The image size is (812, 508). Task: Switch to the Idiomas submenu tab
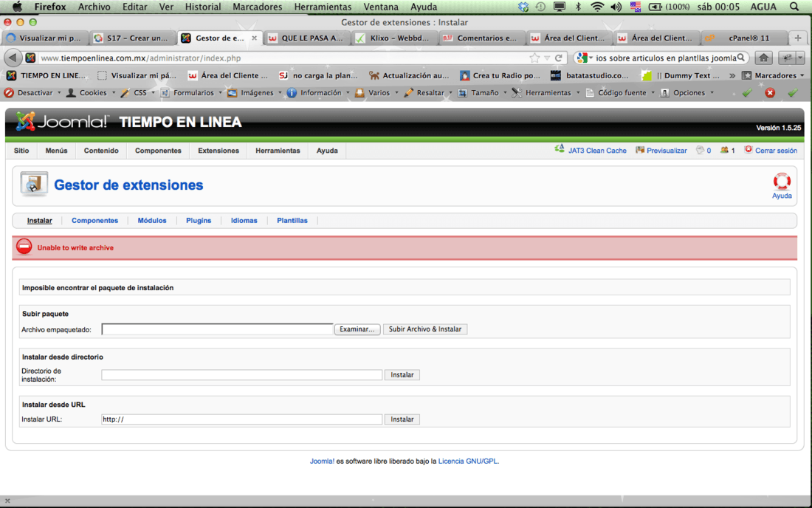244,221
